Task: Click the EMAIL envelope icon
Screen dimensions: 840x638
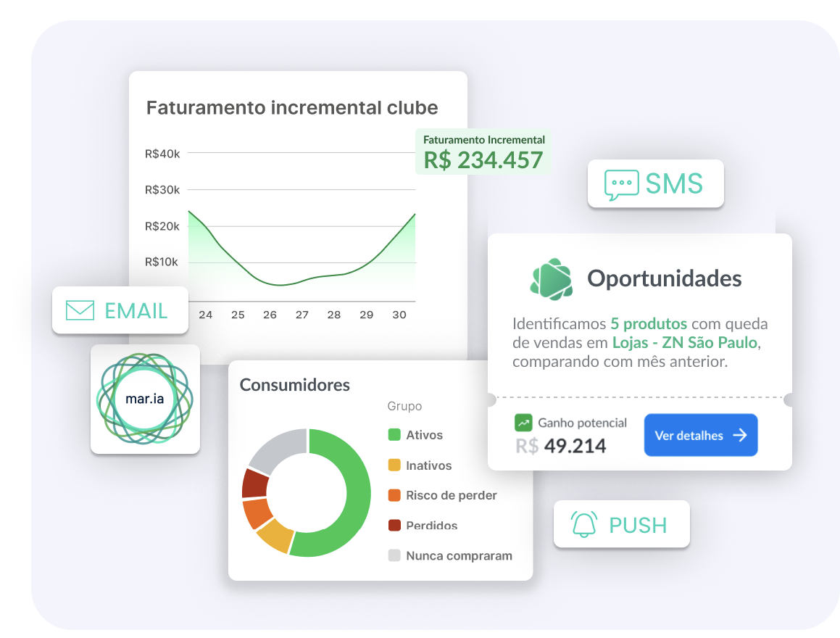Action: [80, 310]
